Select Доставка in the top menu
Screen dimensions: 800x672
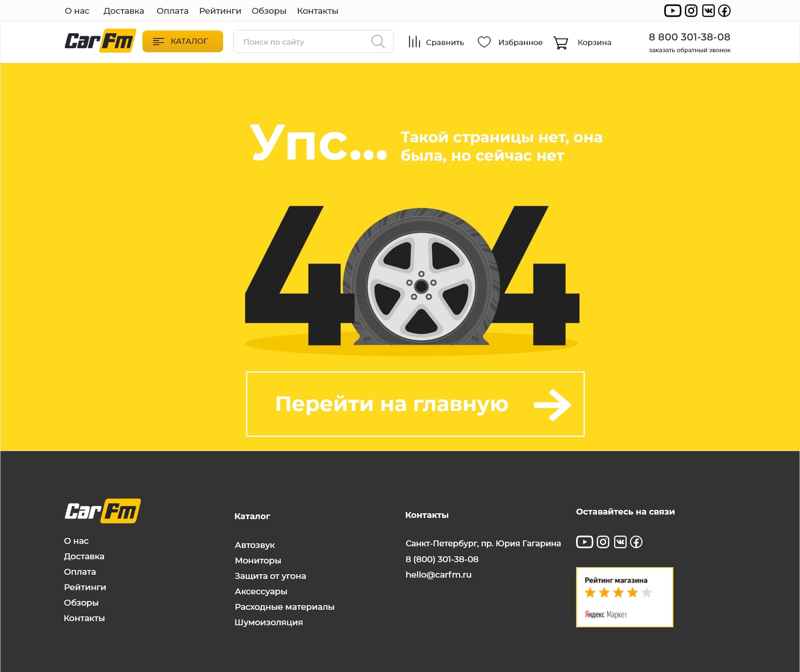click(124, 11)
